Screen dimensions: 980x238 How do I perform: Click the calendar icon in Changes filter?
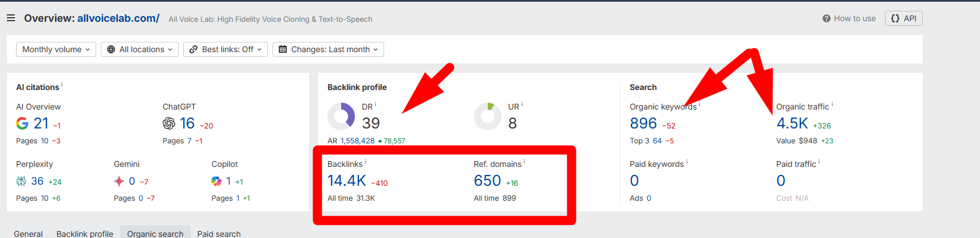283,49
